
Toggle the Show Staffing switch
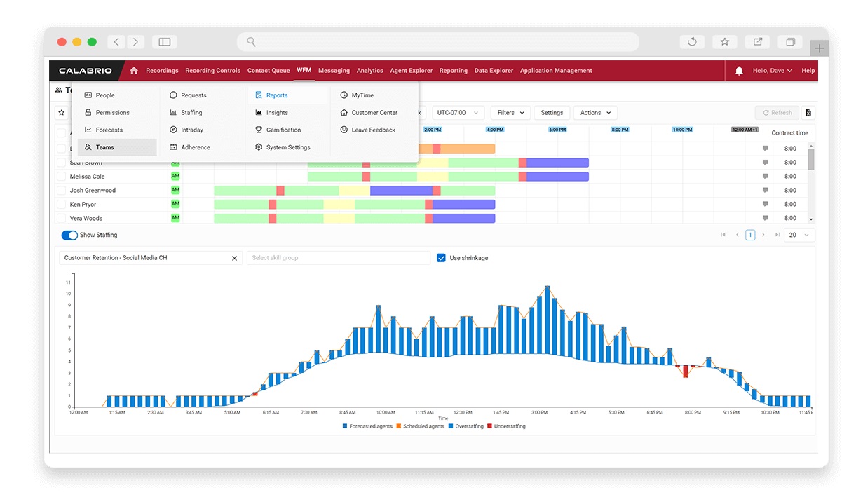tap(69, 236)
